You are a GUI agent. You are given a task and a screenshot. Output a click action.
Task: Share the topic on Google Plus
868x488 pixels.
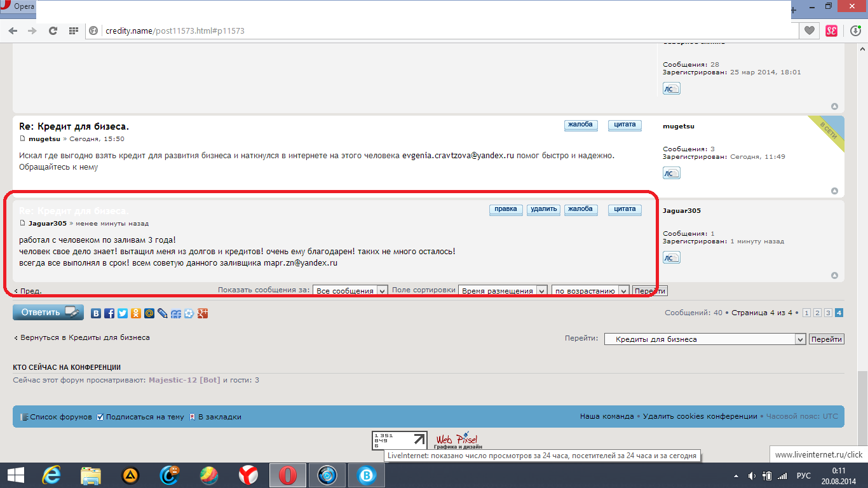pyautogui.click(x=203, y=313)
